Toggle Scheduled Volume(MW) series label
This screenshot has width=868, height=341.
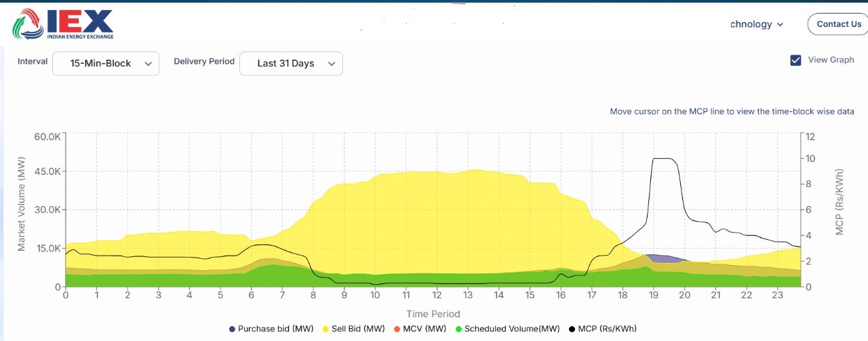tap(512, 329)
